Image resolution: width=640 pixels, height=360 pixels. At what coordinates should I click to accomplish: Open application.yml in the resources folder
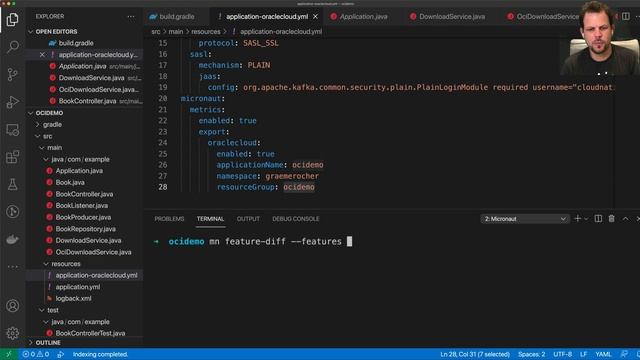tap(78, 287)
